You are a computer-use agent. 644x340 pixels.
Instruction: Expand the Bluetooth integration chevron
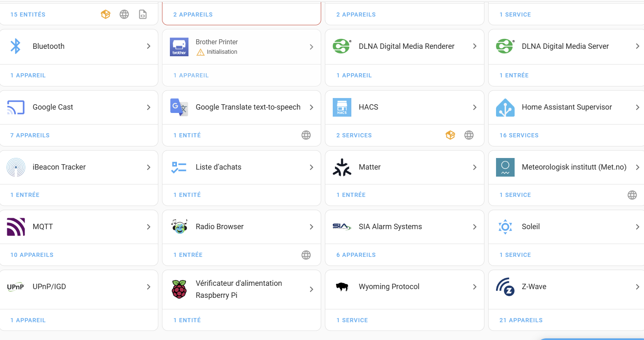click(x=148, y=46)
